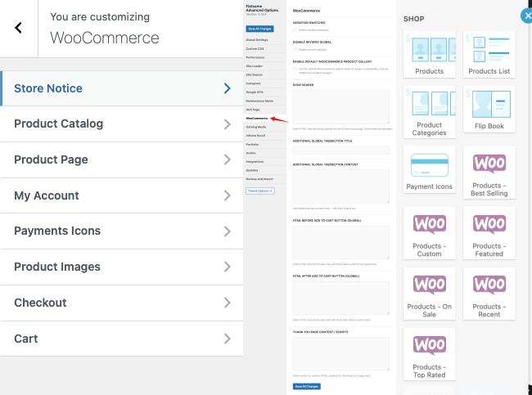
Task: Expand Product Catalog chevron
Action: pyautogui.click(x=228, y=124)
